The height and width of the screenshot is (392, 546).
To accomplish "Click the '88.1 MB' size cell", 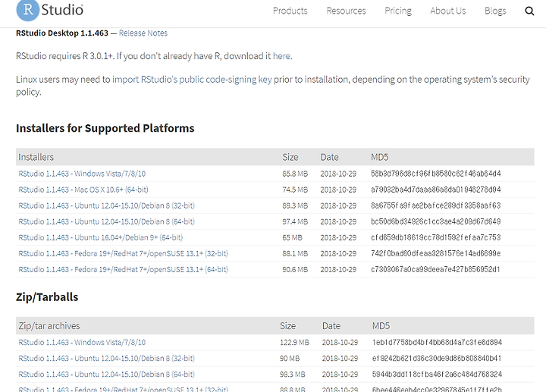I will (x=295, y=253).
